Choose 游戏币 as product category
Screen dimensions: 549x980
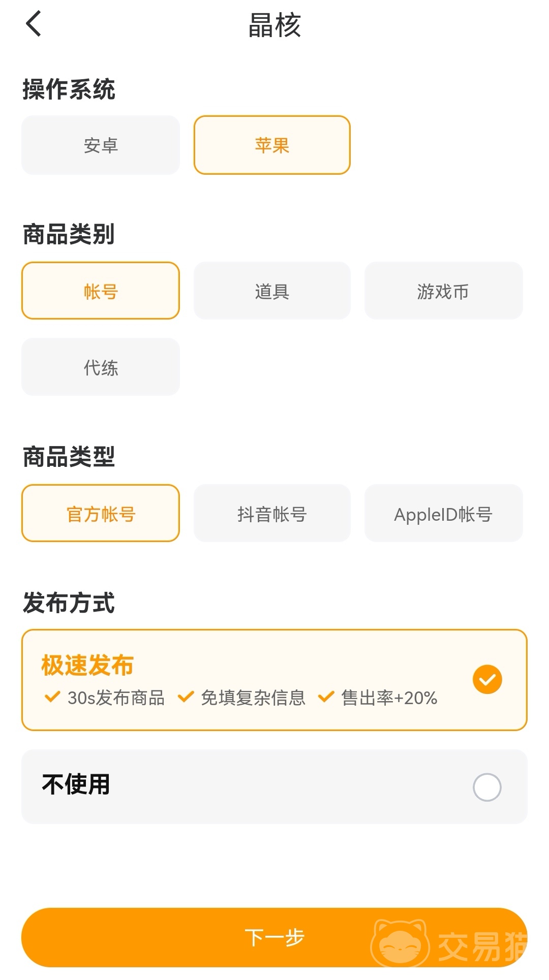[x=443, y=291]
